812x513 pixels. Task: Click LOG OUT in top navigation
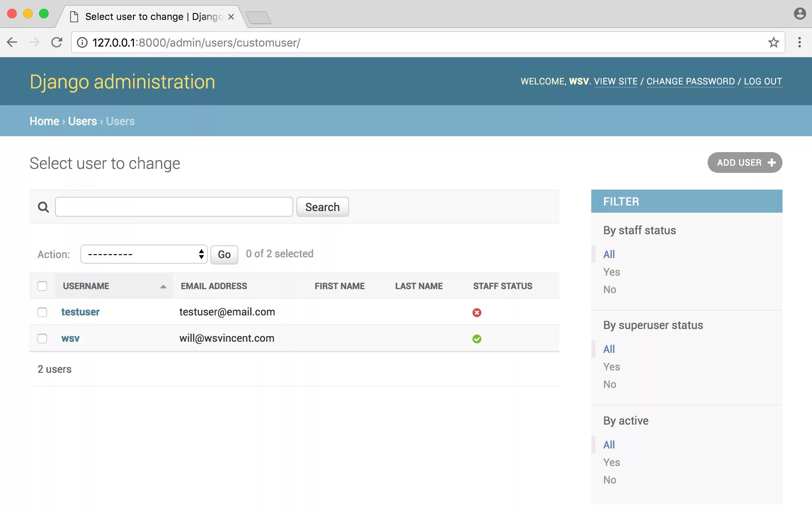pyautogui.click(x=763, y=81)
